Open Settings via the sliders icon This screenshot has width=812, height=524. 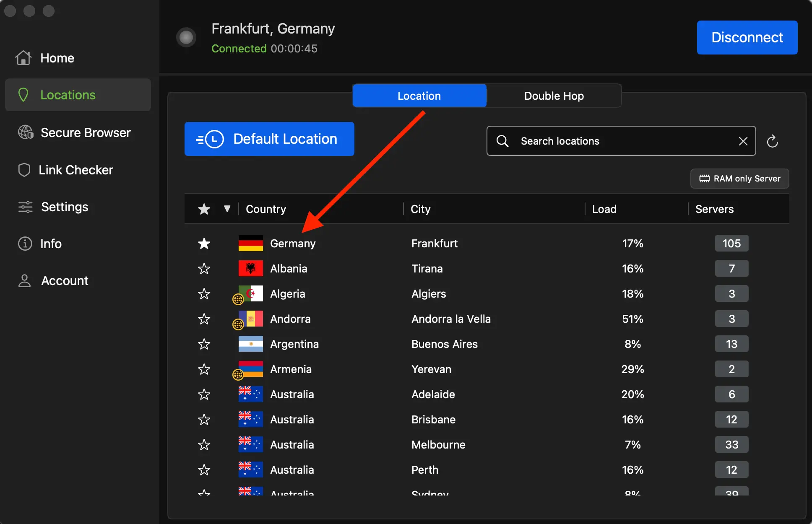[x=24, y=207]
